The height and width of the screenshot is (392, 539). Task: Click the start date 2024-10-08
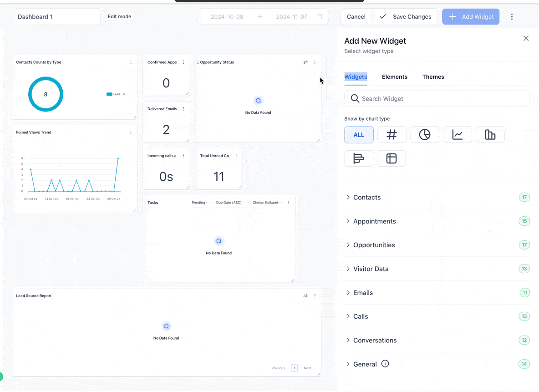(x=227, y=16)
